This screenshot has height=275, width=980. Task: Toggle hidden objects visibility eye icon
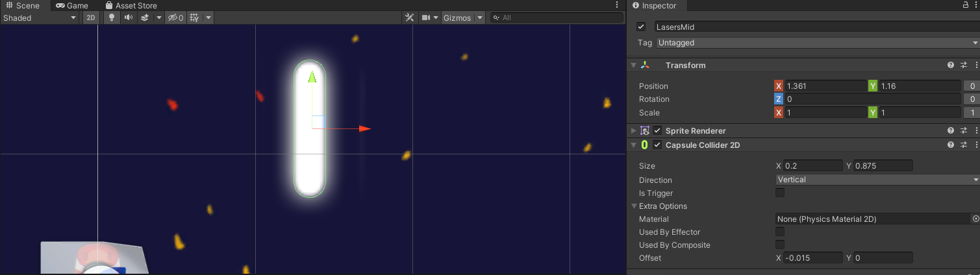point(175,18)
